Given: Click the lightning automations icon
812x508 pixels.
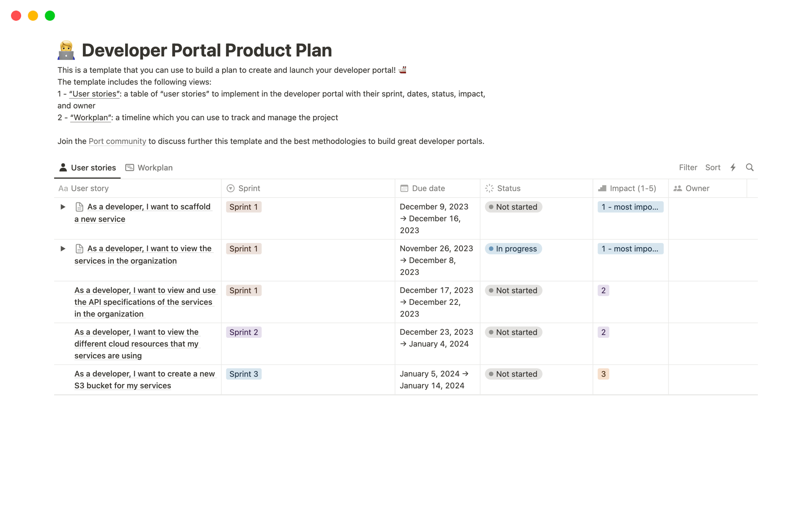Looking at the screenshot, I should coord(733,168).
